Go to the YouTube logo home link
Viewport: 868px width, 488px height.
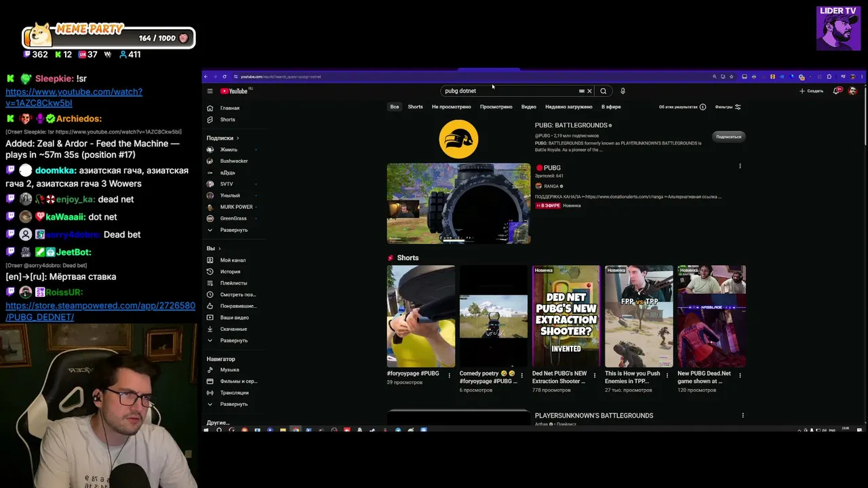[234, 91]
